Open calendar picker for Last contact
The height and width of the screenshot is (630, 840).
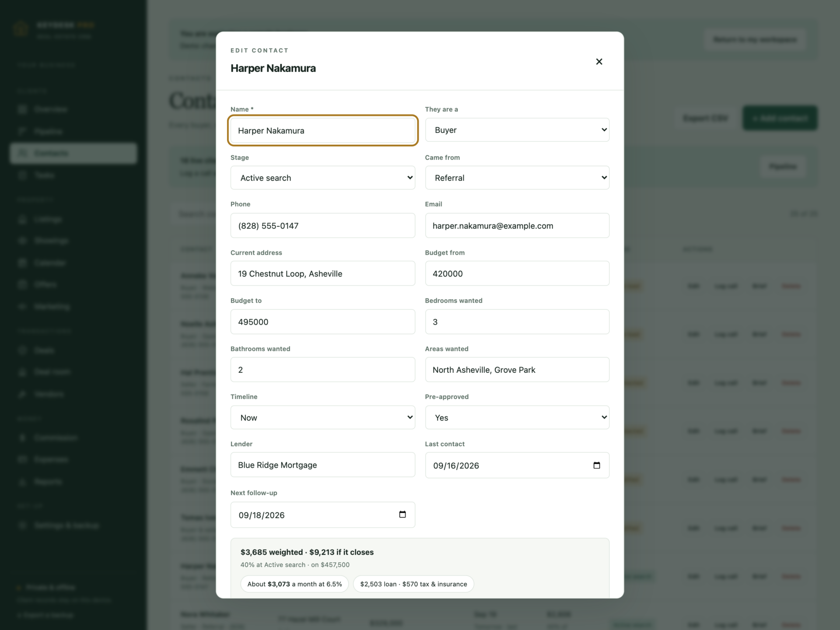tap(596, 465)
